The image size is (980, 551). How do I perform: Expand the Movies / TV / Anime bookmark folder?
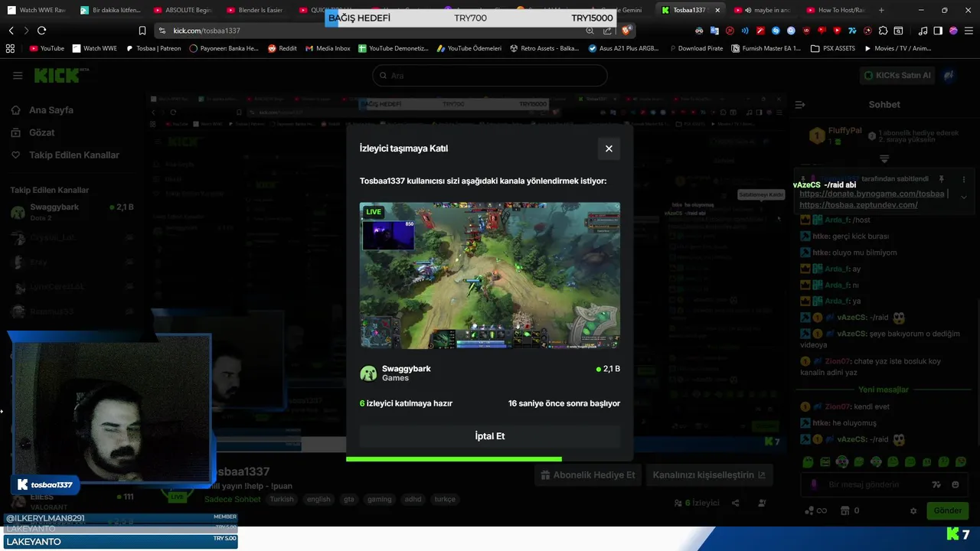(x=897, y=48)
